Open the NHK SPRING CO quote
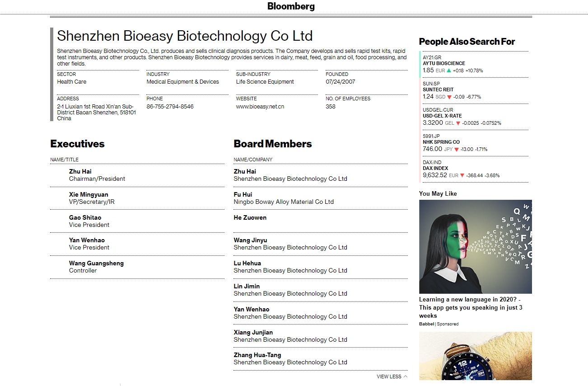This screenshot has width=588, height=386. pyautogui.click(x=441, y=142)
